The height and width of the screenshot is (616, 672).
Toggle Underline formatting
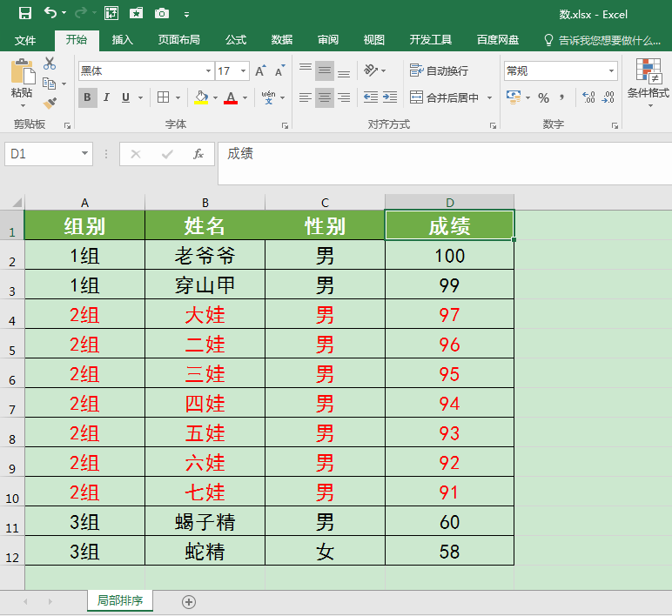click(x=125, y=97)
